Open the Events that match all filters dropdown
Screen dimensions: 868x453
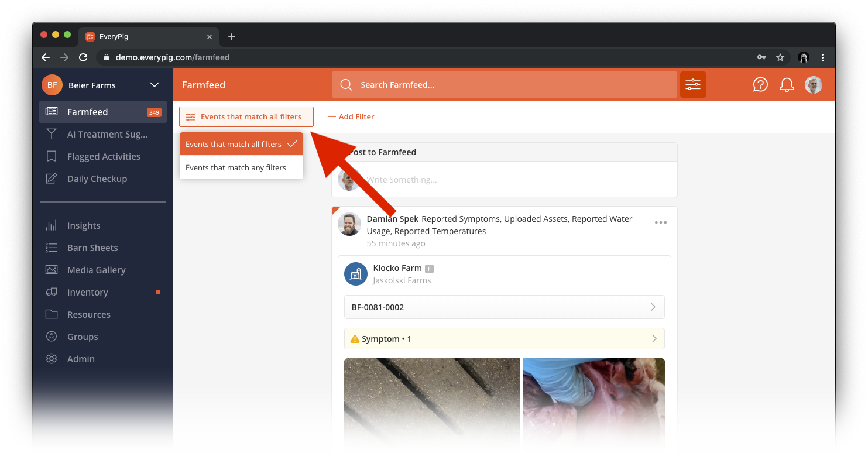[x=246, y=116]
